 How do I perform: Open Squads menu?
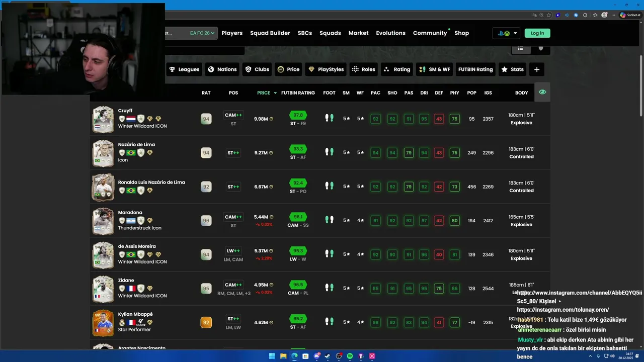330,33
